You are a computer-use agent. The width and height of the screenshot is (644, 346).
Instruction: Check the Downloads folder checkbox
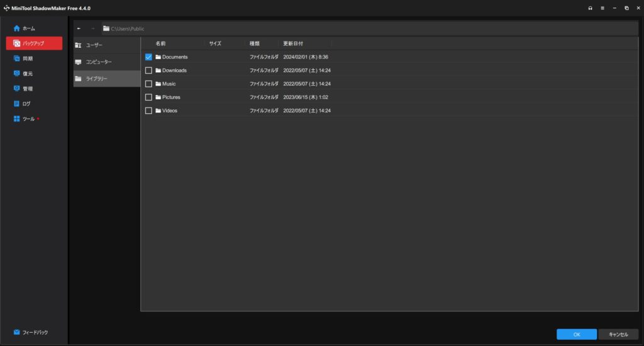click(x=148, y=70)
